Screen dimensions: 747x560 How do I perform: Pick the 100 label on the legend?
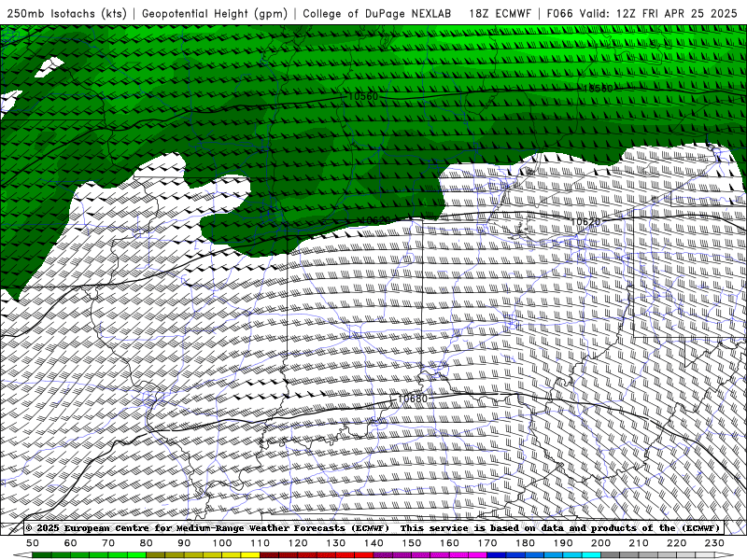(222, 543)
